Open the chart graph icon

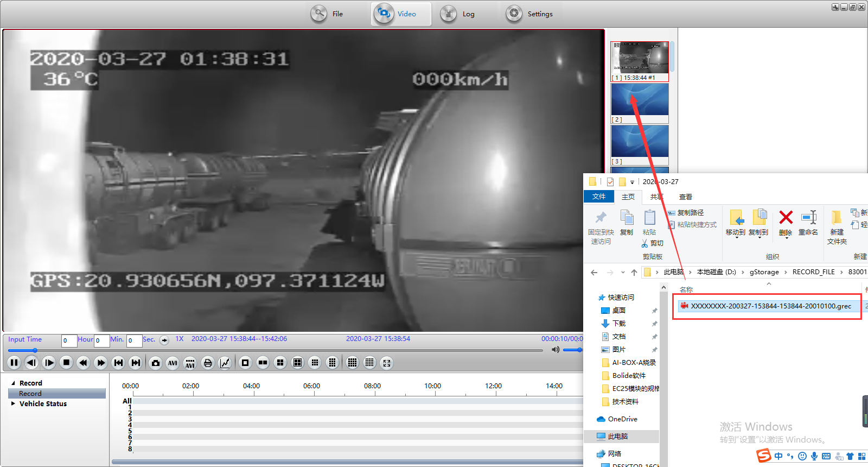225,363
